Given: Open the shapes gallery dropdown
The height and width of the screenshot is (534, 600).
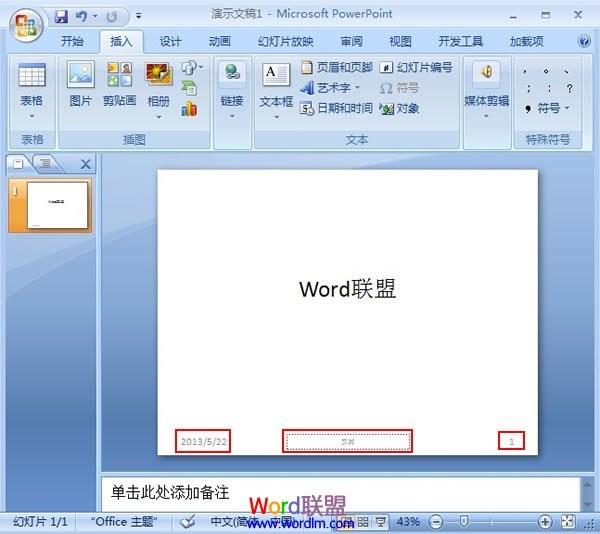Looking at the screenshot, I should [192, 68].
